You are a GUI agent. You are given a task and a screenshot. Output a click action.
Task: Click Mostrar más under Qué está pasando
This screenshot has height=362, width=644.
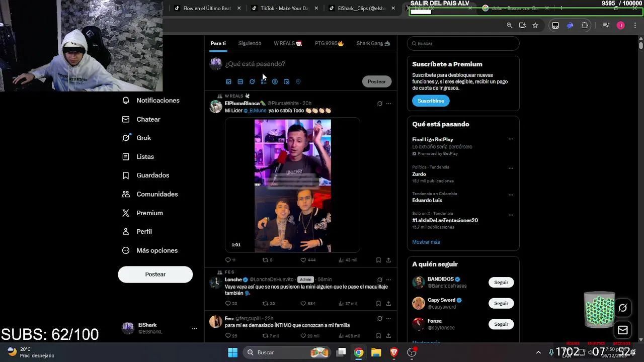pyautogui.click(x=426, y=242)
